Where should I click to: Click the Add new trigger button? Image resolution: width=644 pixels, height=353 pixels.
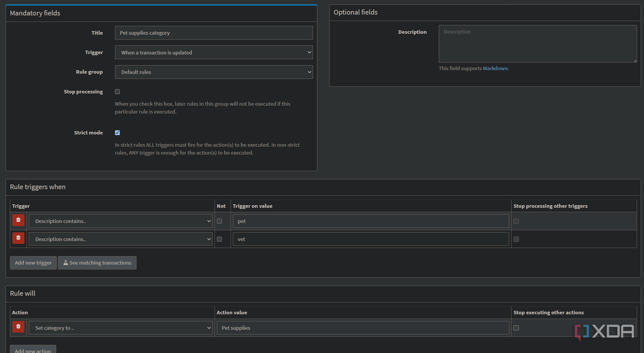pos(33,263)
